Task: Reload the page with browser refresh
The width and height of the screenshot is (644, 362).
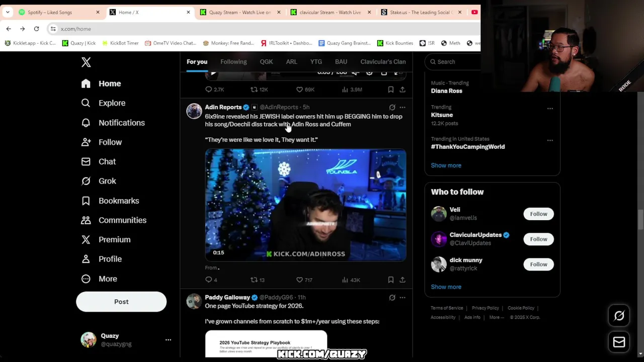Action: click(x=36, y=29)
